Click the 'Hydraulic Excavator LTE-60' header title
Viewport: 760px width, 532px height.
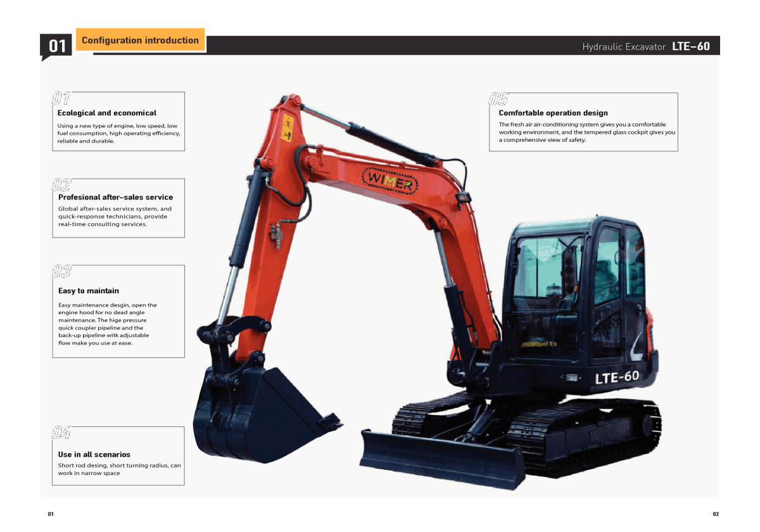coord(646,46)
